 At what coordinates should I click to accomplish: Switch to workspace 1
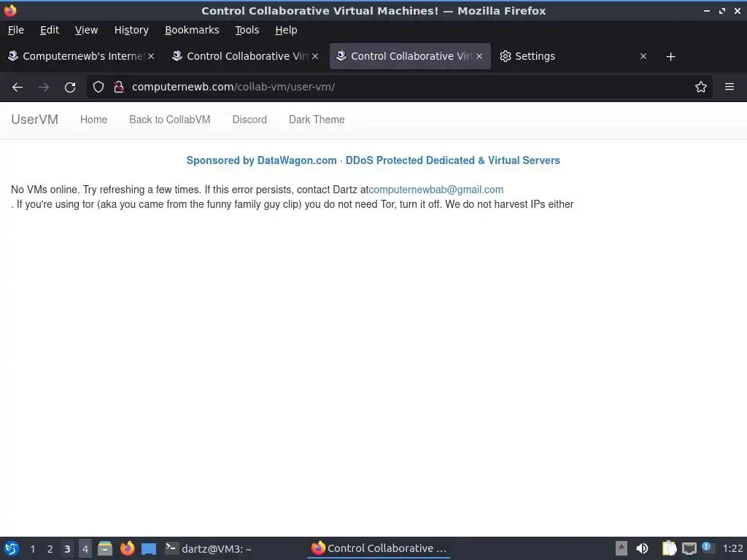tap(32, 549)
